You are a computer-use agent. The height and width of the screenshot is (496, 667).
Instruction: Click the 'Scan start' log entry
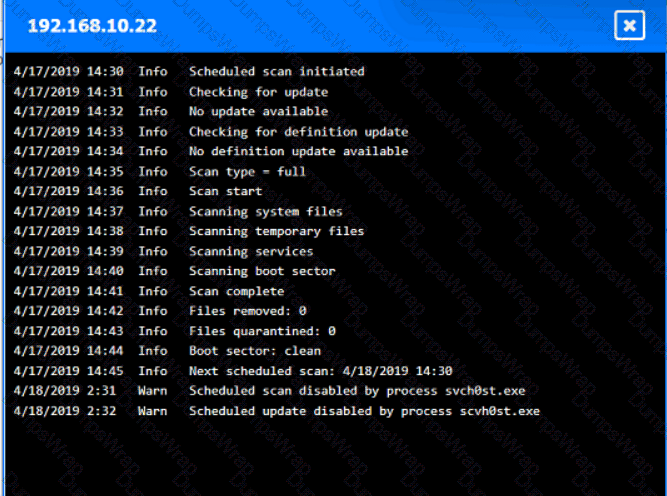tap(225, 191)
